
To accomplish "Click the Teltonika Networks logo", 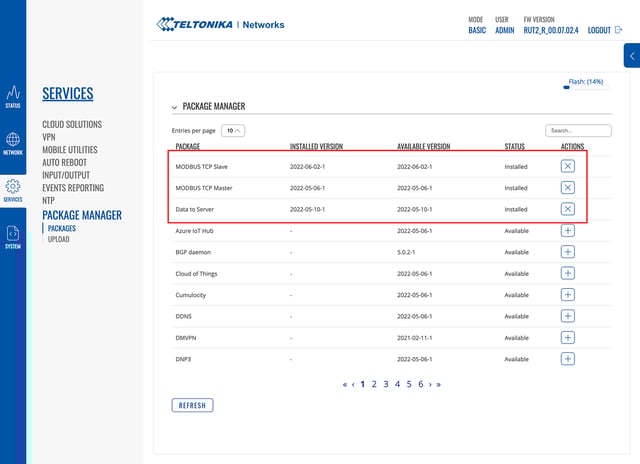I will click(220, 24).
